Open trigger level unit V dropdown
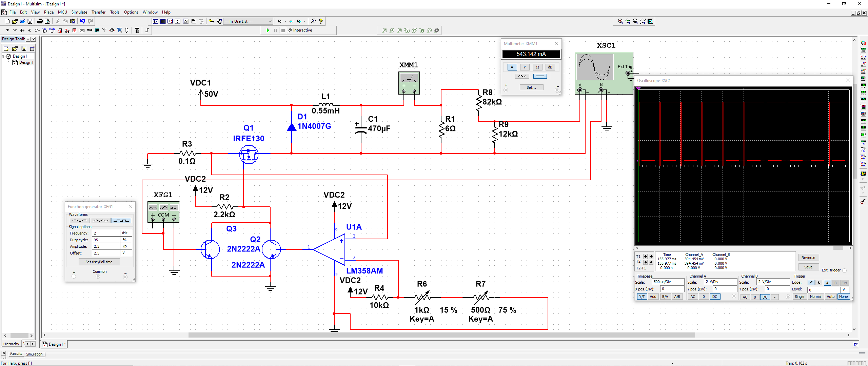Viewport: 868px width, 366px height. [x=844, y=290]
